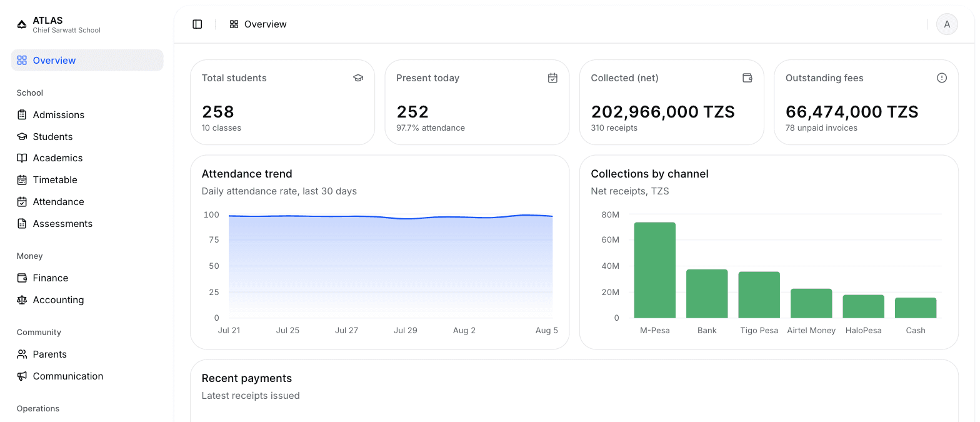
Task: Click "97.7% attendance" text
Action: (x=431, y=128)
